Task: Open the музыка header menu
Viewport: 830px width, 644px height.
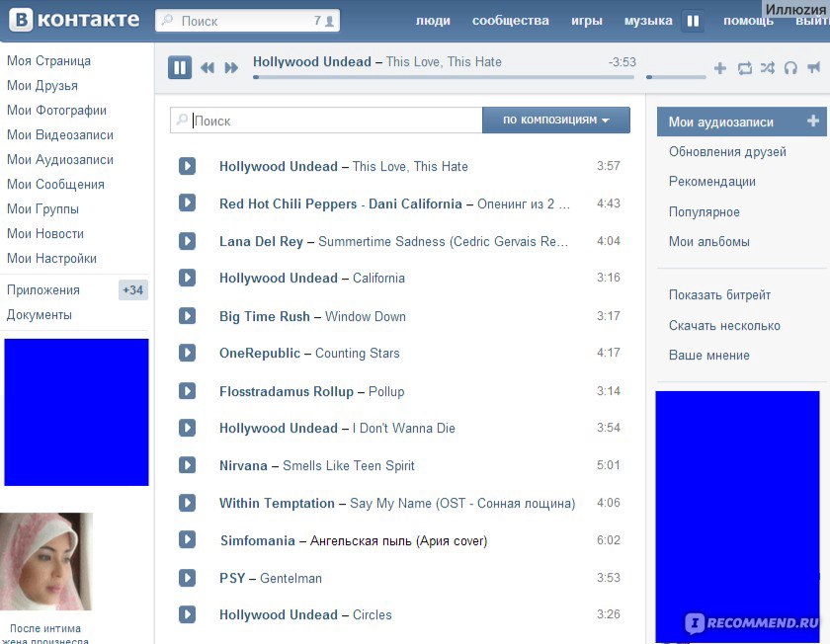Action: pyautogui.click(x=648, y=21)
